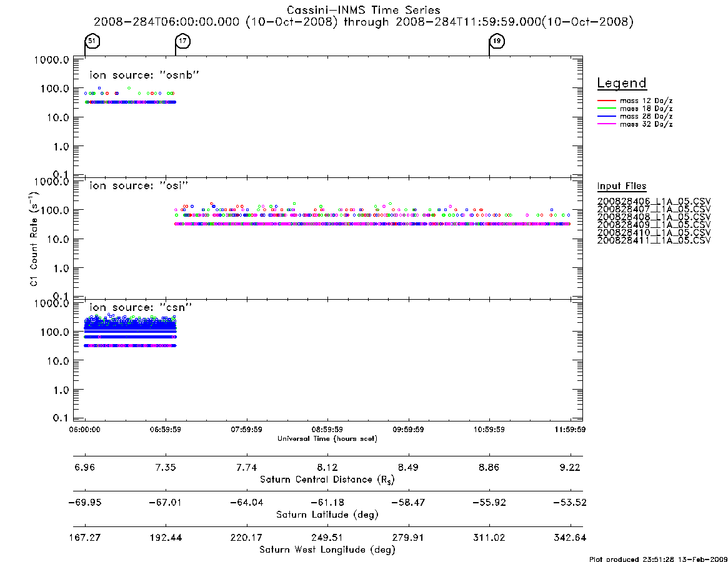Click the 07:59:59 time tick label
728x562 pixels.
point(247,430)
